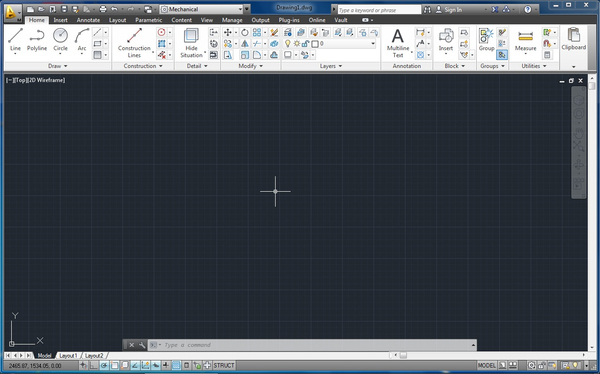
Task: Switch to the Annotate ribbon tab
Action: pos(88,20)
